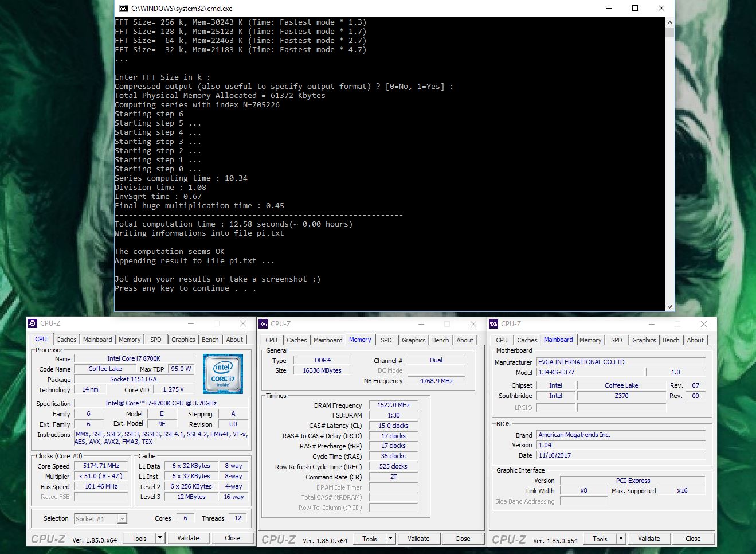Screen dimensions: 756x554
Task: Expand the Tools dropdown arrow in the middle CPU-Z window
Action: tap(391, 539)
